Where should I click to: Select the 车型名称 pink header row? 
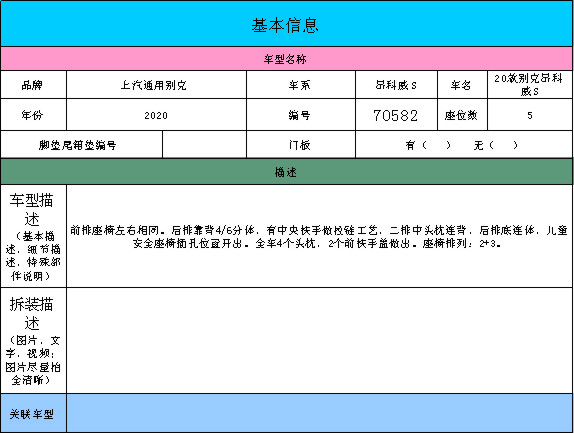coord(287,59)
